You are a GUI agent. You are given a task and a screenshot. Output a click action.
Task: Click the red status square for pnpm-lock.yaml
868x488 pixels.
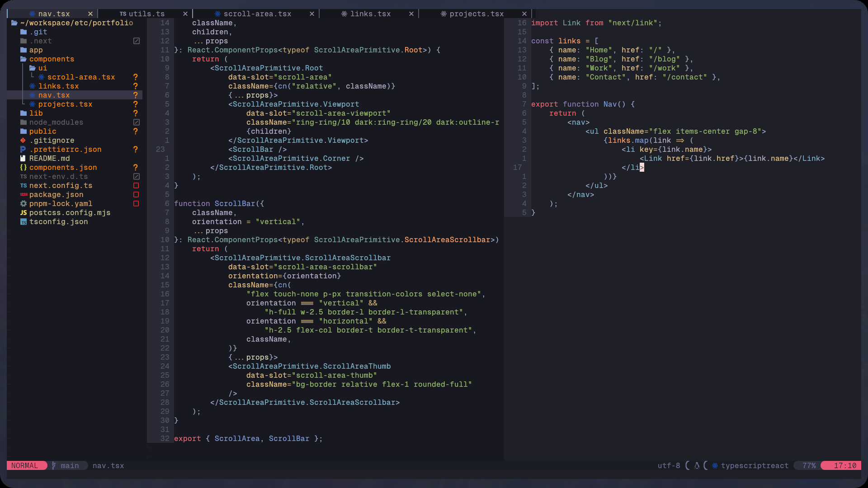(136, 204)
